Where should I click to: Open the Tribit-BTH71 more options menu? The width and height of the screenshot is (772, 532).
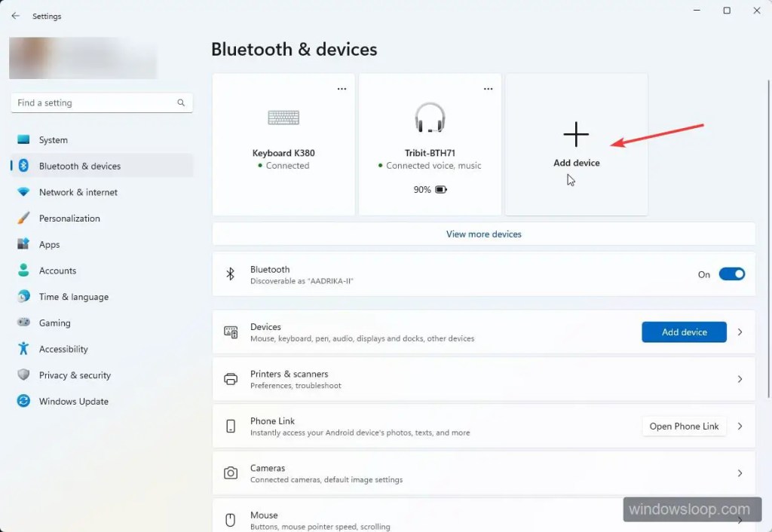coord(488,89)
